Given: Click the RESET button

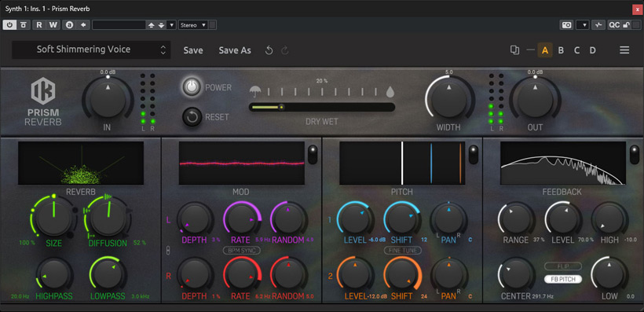Looking at the screenshot, I should coord(192,117).
